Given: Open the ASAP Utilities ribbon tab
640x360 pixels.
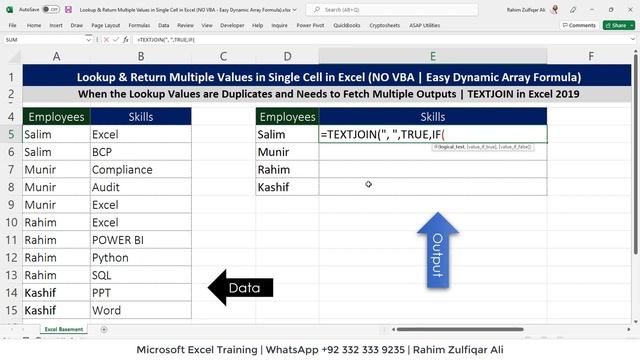Looking at the screenshot, I should (x=424, y=25).
